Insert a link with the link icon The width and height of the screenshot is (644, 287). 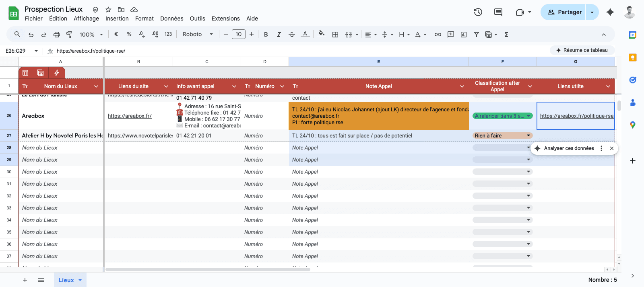(438, 35)
